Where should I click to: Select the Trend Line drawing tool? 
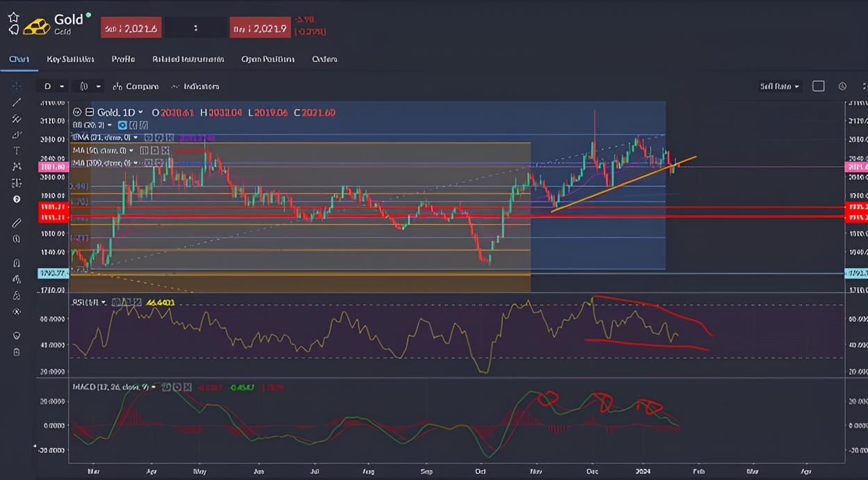pyautogui.click(x=15, y=103)
